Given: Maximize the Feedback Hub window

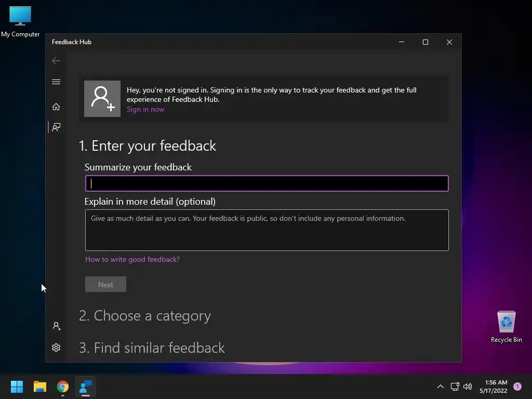Looking at the screenshot, I should 425,42.
